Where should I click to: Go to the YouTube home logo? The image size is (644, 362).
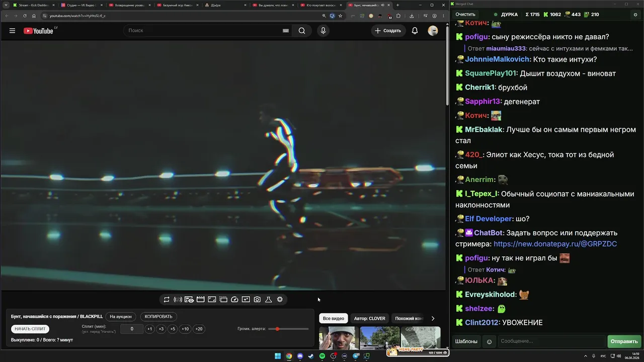[38, 31]
